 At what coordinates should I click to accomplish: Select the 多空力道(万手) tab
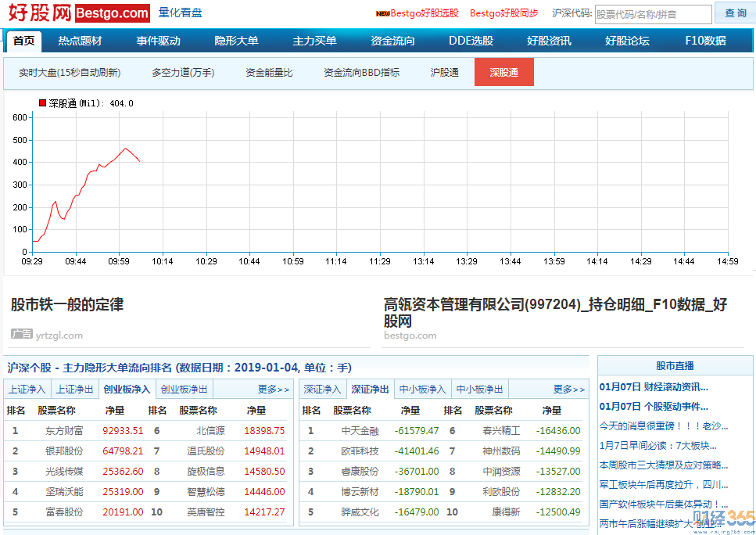pyautogui.click(x=183, y=73)
